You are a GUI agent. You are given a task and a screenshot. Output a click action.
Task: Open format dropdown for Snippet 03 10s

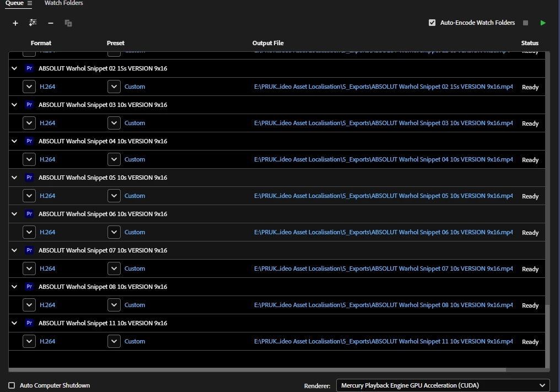[x=29, y=123]
